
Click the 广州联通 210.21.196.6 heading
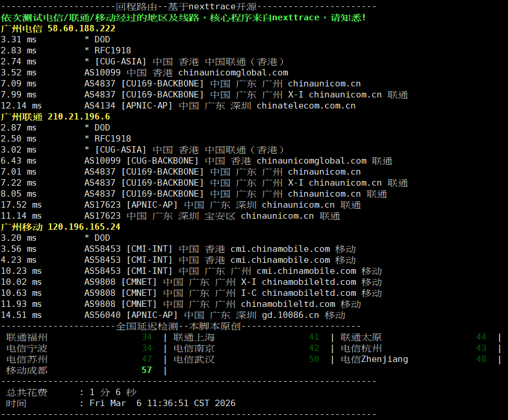pyautogui.click(x=55, y=117)
